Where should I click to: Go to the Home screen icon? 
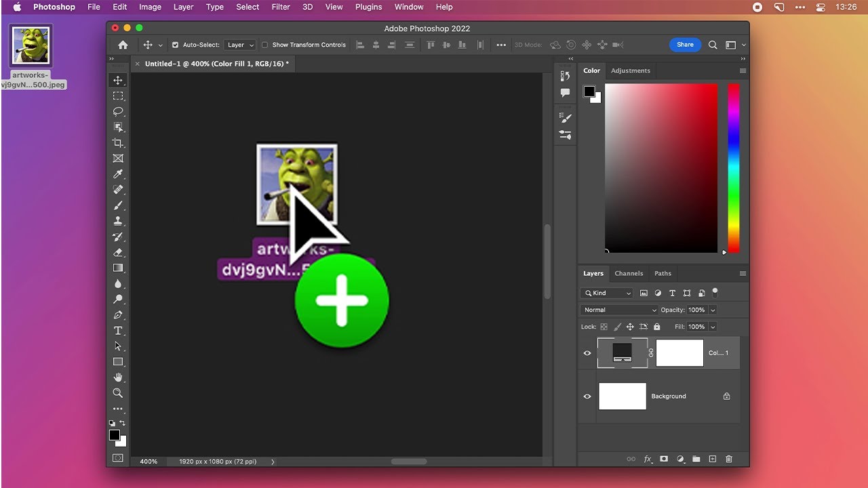point(123,45)
